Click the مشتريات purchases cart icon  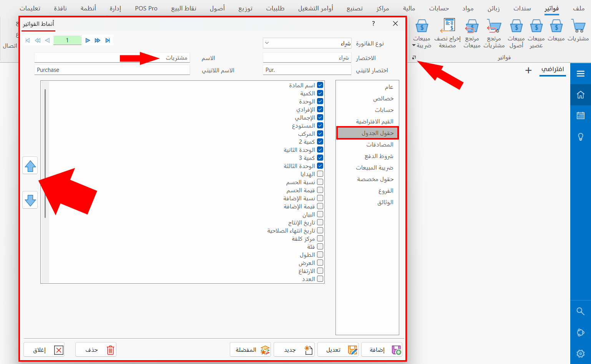click(x=578, y=27)
